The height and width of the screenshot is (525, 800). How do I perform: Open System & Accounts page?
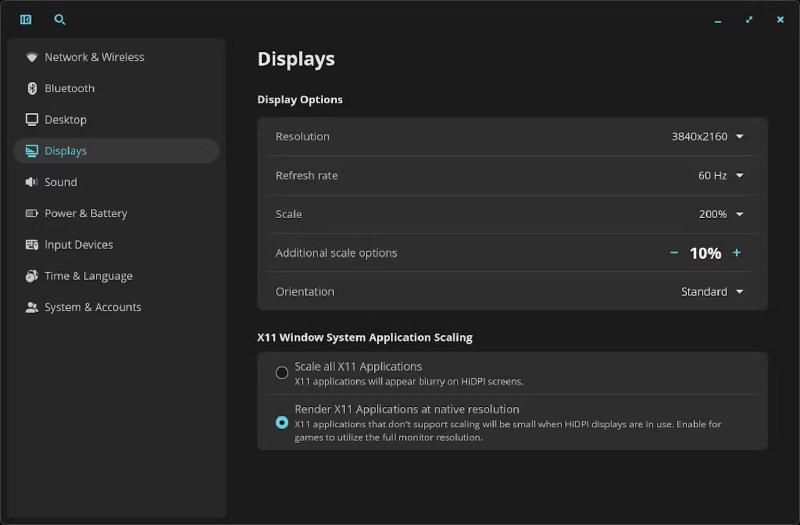point(92,307)
